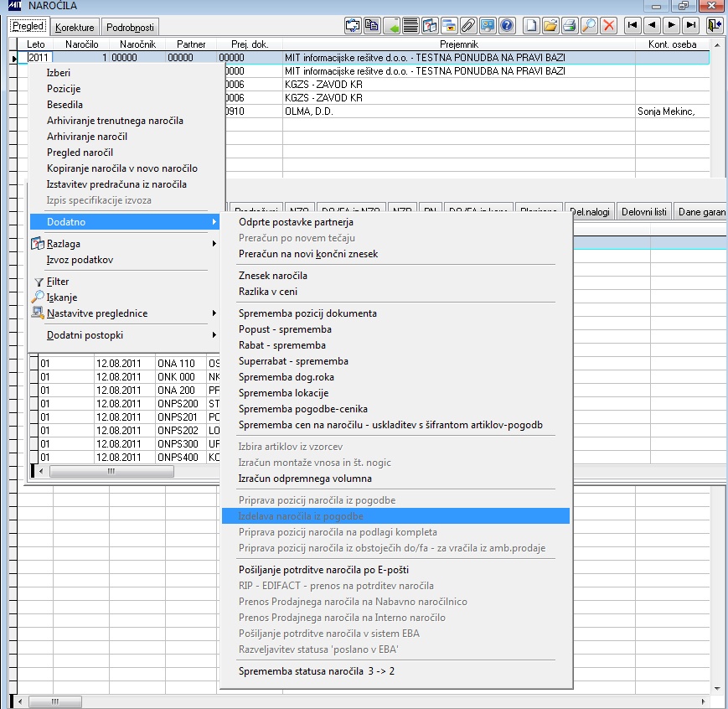The height and width of the screenshot is (709, 728).
Task: Click the refresh data toolbar icon
Action: [x=353, y=25]
